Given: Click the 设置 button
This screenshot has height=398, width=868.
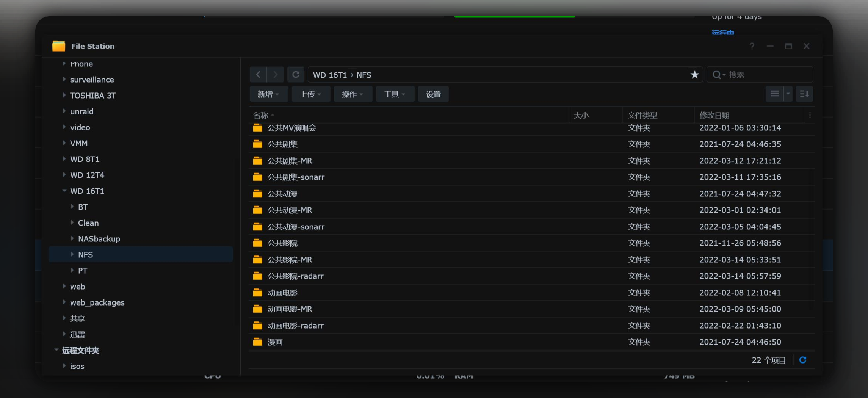Looking at the screenshot, I should click(x=433, y=94).
